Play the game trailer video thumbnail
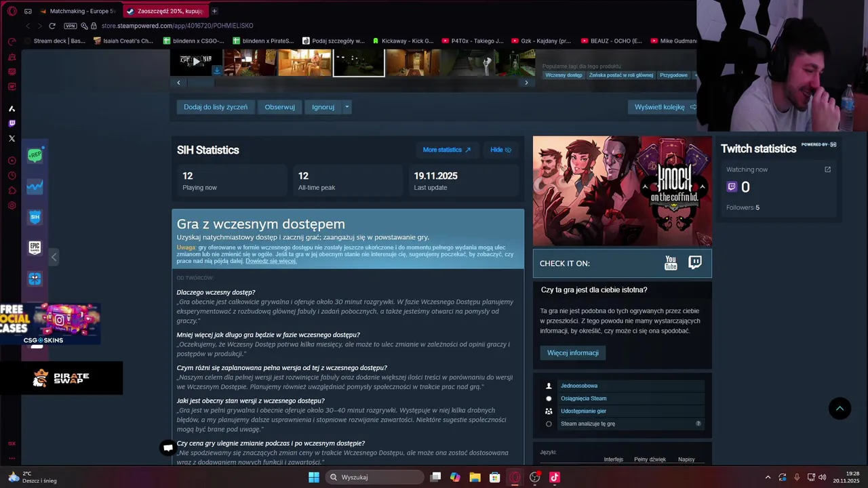This screenshot has width=868, height=488. point(196,62)
